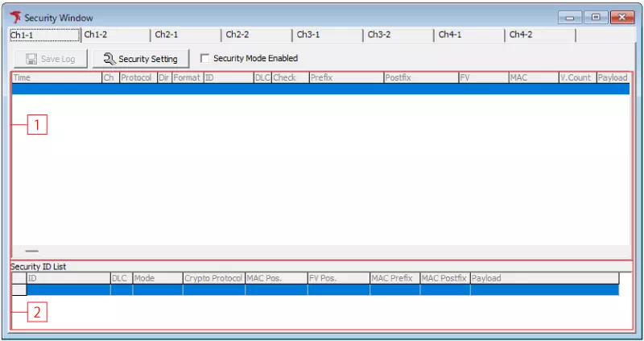Click the Dir column header
This screenshot has height=341, width=644.
click(x=165, y=77)
